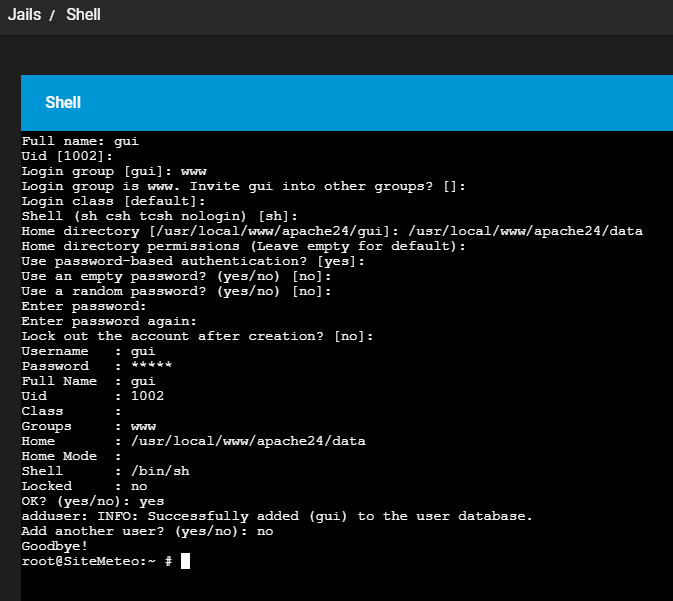
Task: Click the 'Home directory permissions' line
Action: click(244, 246)
